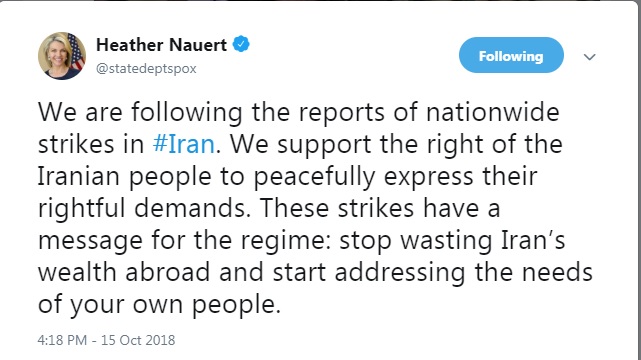Click the word 'peacefully' in the tweet
This screenshot has width=641, height=360.
point(314,177)
